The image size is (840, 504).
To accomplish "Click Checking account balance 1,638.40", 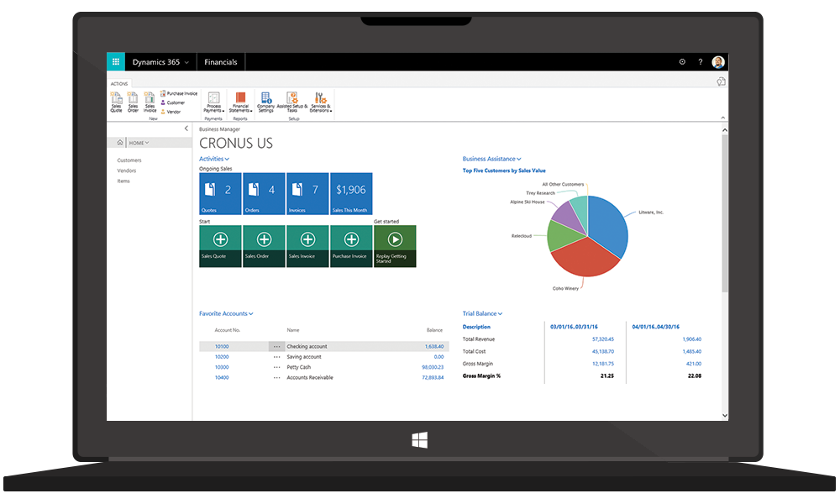I will pyautogui.click(x=434, y=347).
